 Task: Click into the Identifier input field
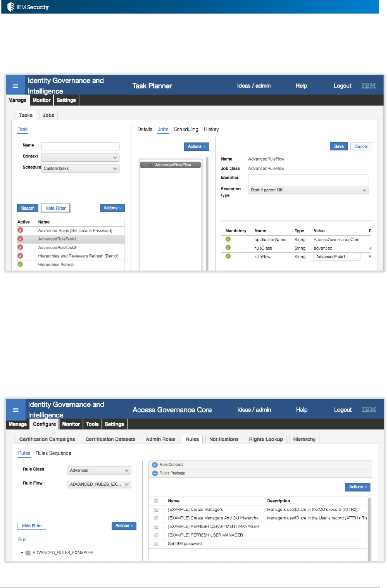point(308,179)
